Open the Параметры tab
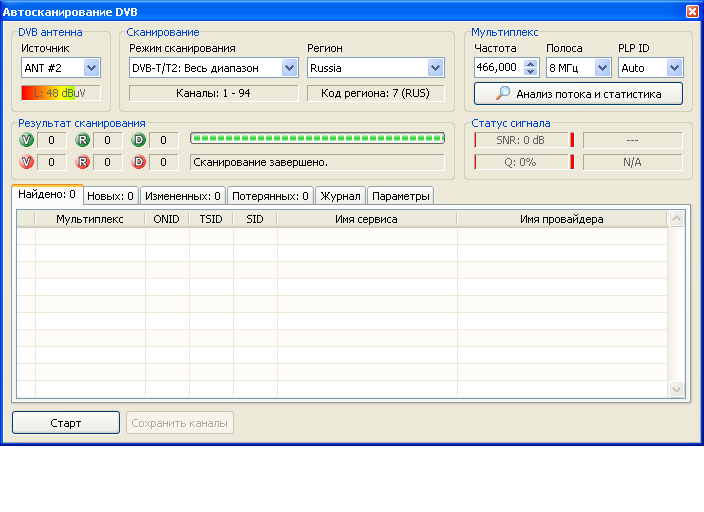Screen dimensions: 704x512 [x=400, y=196]
